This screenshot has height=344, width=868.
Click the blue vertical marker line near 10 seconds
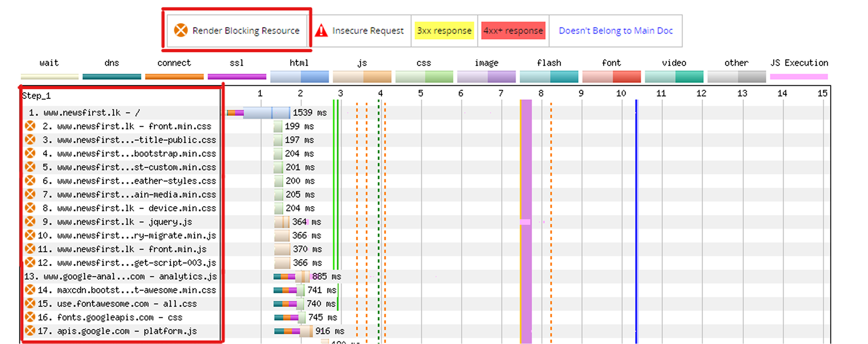(x=636, y=221)
